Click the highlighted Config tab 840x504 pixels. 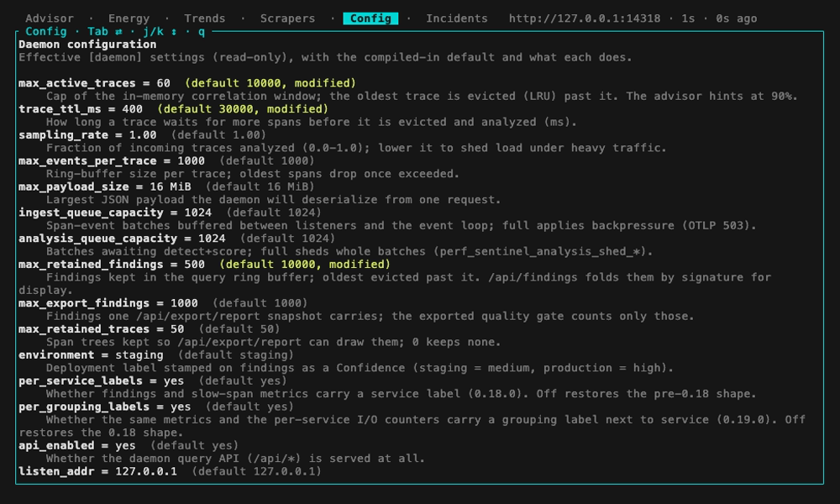tap(370, 18)
